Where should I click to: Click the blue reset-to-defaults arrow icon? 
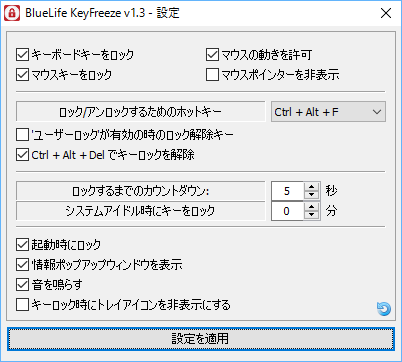[x=384, y=309]
